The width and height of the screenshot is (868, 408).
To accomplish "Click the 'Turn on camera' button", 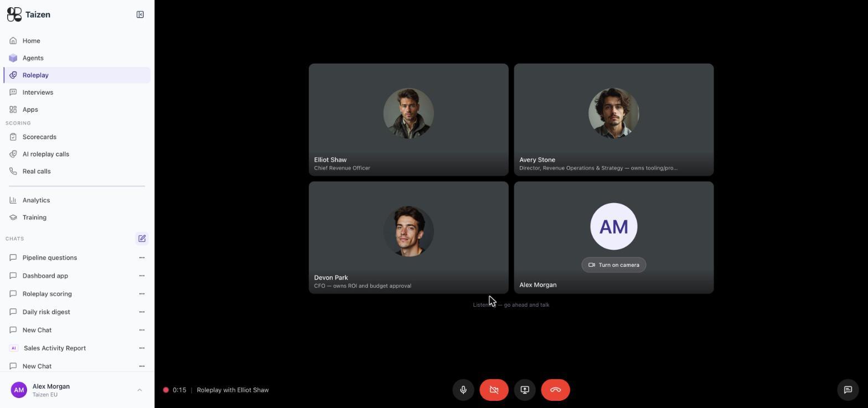I will click(613, 265).
